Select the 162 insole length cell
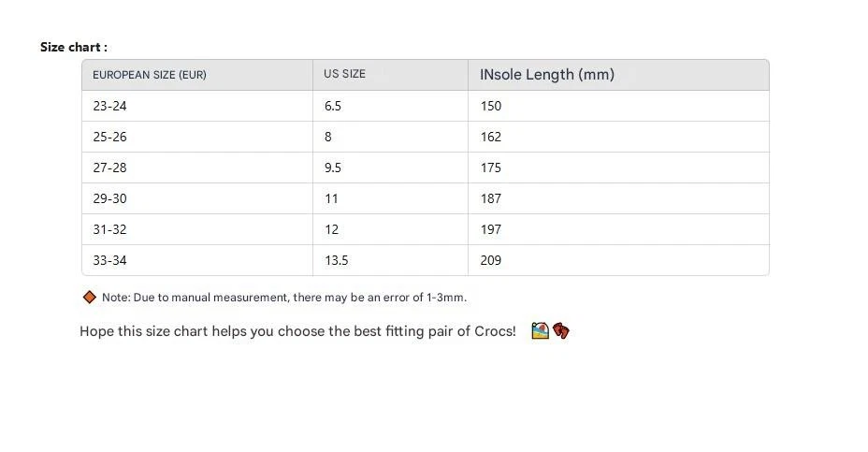The height and width of the screenshot is (452, 868). (x=491, y=137)
